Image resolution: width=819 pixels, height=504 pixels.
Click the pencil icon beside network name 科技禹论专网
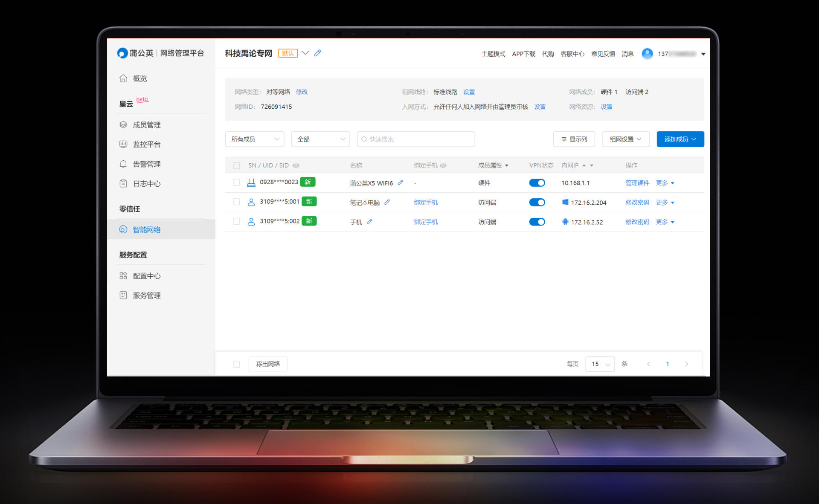tap(317, 53)
